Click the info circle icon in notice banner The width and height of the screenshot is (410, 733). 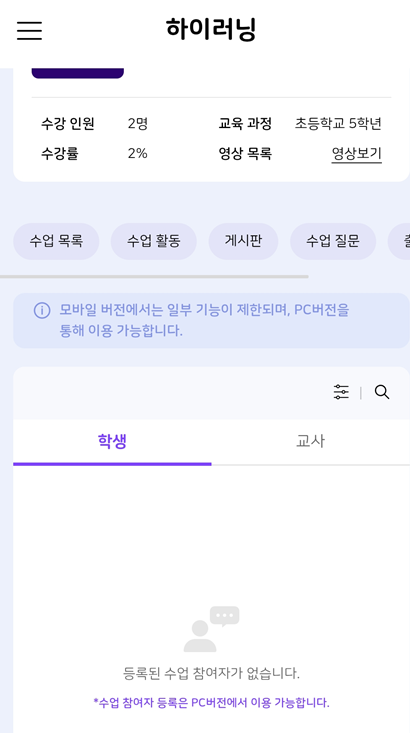[42, 310]
